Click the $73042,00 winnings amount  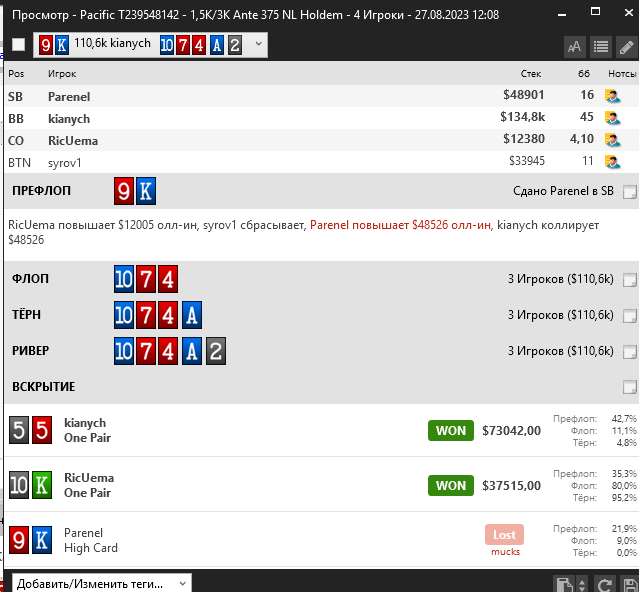pos(511,431)
